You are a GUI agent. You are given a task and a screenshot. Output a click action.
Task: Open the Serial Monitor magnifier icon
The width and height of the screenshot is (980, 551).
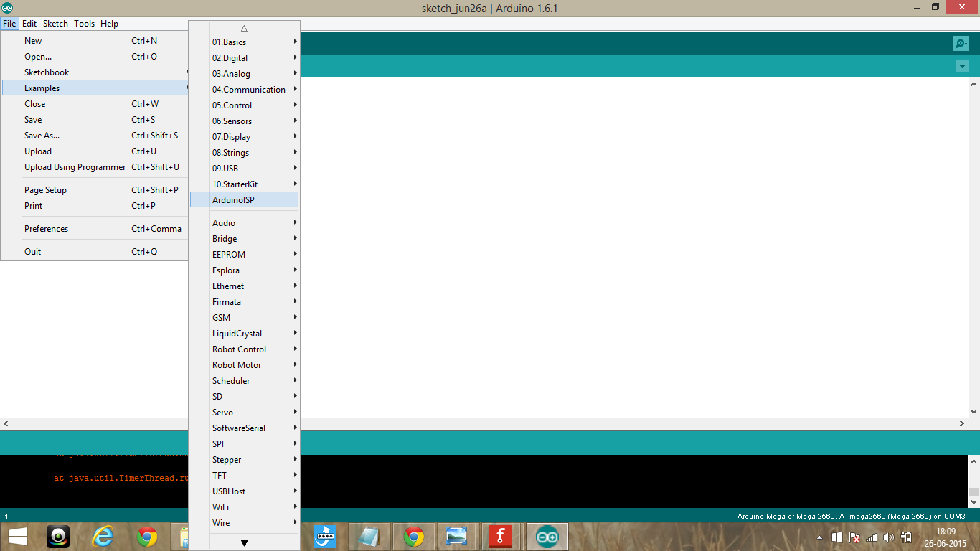(x=961, y=43)
